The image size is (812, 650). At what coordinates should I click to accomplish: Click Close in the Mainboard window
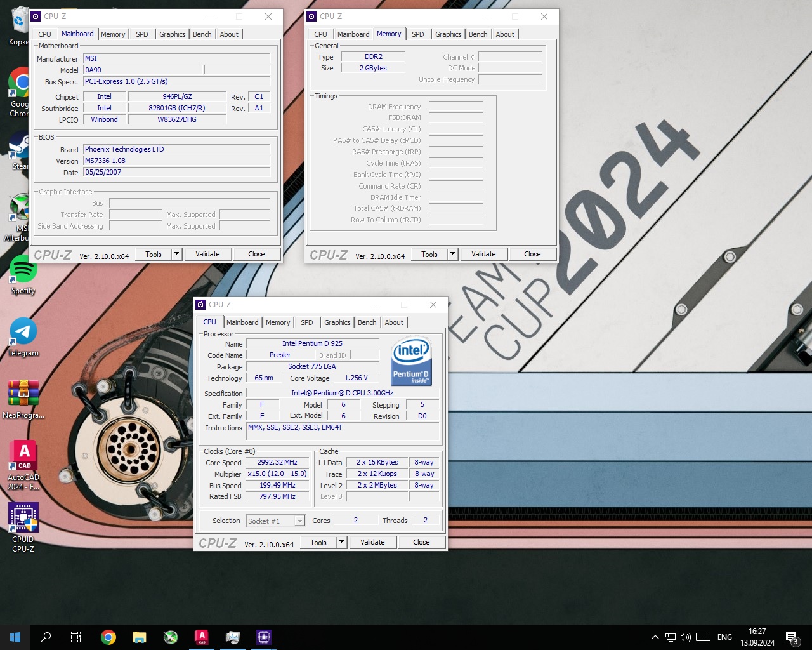click(256, 254)
